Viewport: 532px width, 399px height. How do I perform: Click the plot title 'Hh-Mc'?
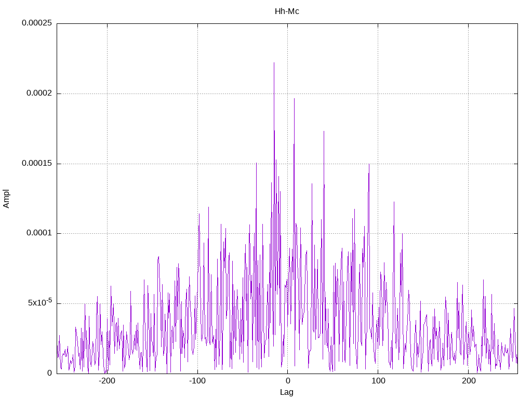287,11
